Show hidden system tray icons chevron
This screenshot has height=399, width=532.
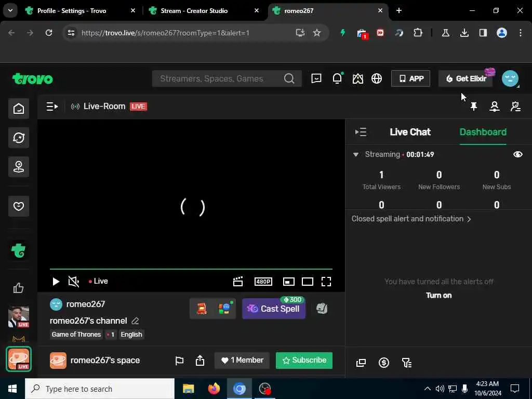428,389
